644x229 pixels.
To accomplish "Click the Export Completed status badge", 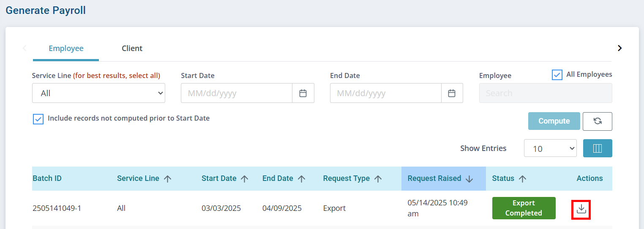I will 524,208.
